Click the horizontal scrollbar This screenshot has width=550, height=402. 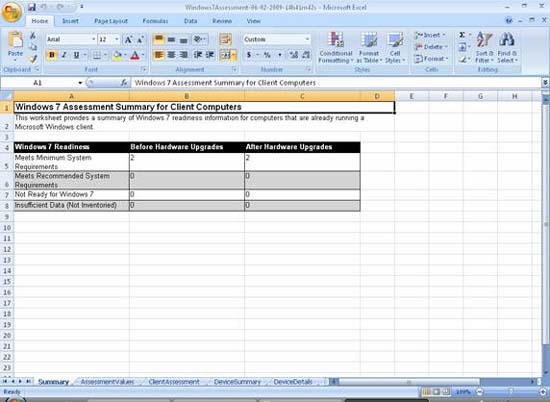pos(410,382)
